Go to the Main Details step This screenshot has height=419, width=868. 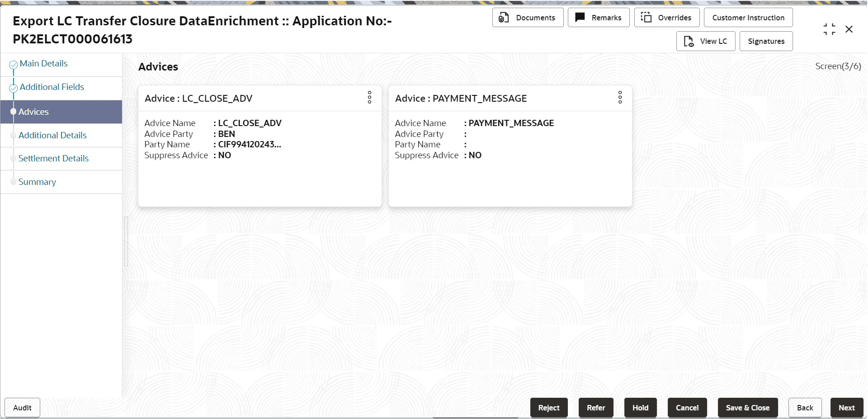click(x=43, y=64)
